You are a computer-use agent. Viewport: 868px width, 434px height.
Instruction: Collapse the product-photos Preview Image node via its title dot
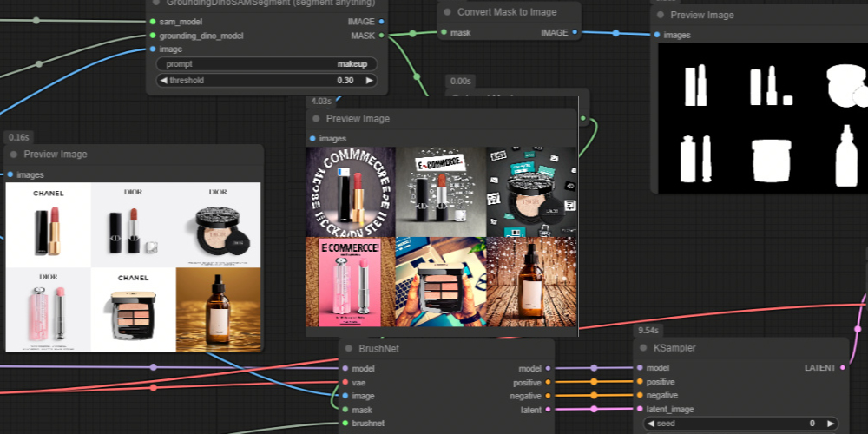click(x=14, y=154)
